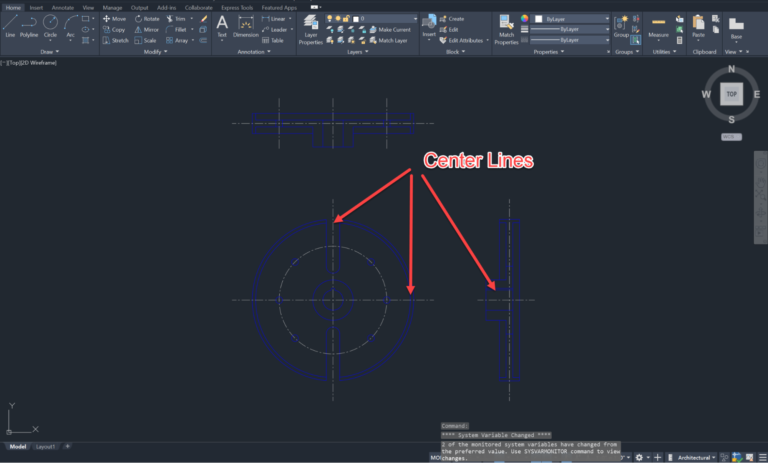Activate the Array command
Image resolution: width=768 pixels, height=463 pixels.
[177, 40]
